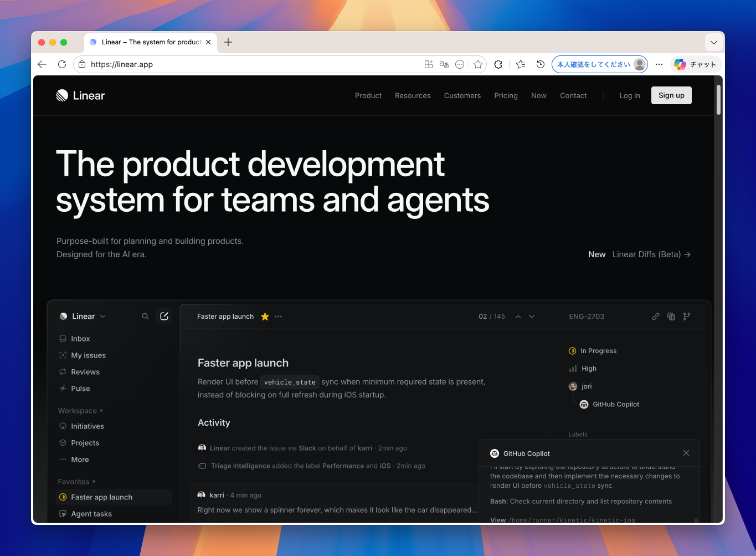The height and width of the screenshot is (556, 756).
Task: Reload the page with the refresh icon
Action: click(x=62, y=64)
